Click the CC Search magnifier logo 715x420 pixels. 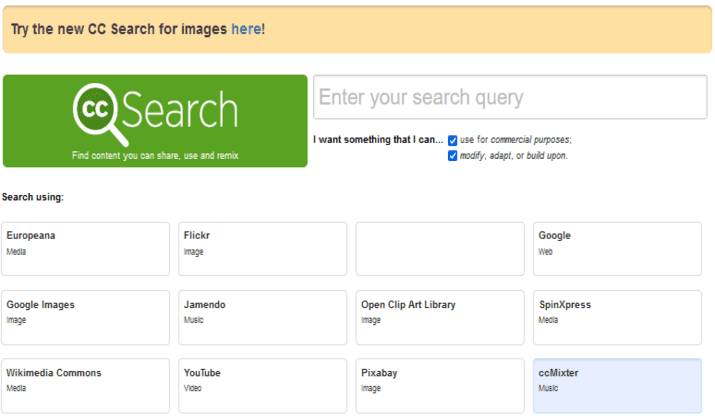155,113
